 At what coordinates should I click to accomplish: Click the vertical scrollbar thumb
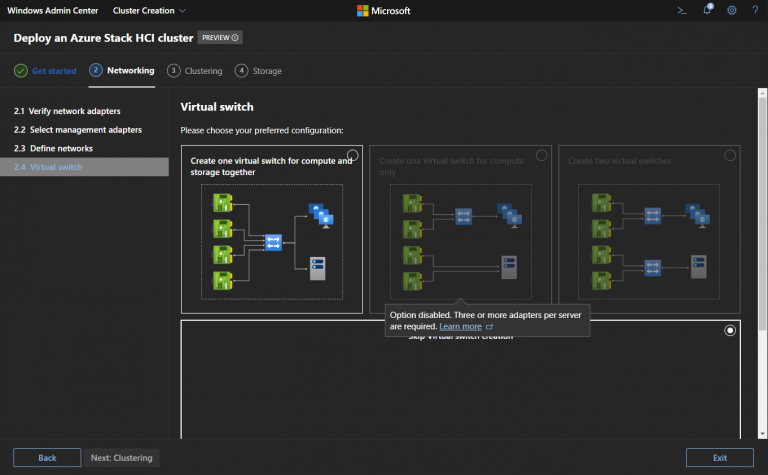(x=762, y=213)
